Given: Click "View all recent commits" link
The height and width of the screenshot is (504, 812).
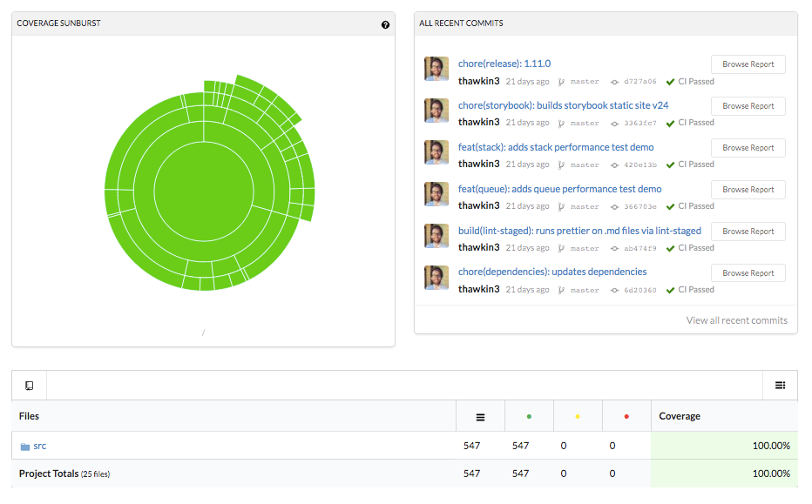Looking at the screenshot, I should click(x=736, y=320).
